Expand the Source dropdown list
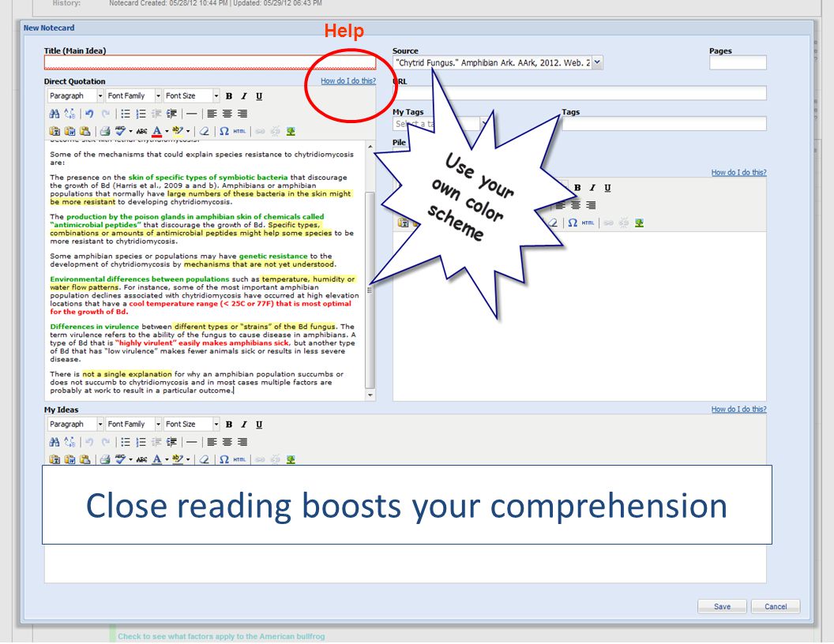This screenshot has height=644, width=834. pyautogui.click(x=597, y=62)
